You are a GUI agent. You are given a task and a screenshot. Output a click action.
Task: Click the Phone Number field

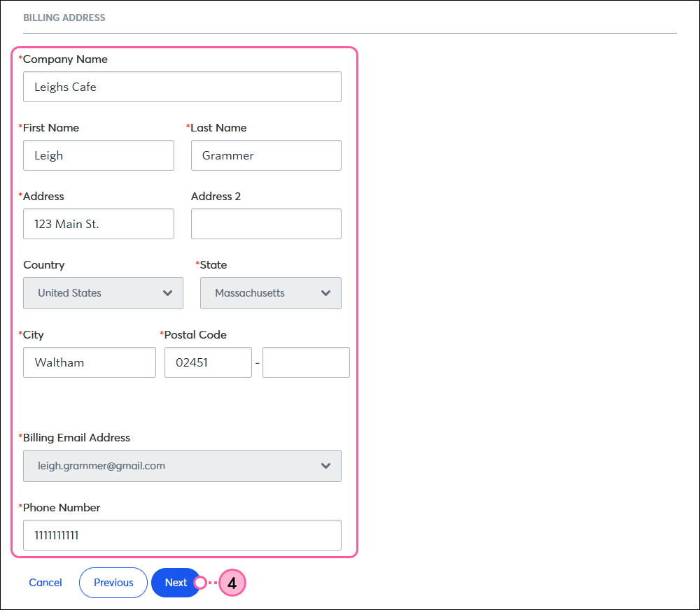coord(182,535)
